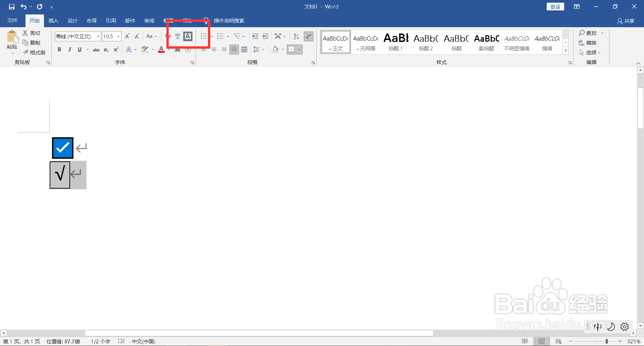Click the 替换 replace button
This screenshot has width=644, height=346.
[x=587, y=43]
